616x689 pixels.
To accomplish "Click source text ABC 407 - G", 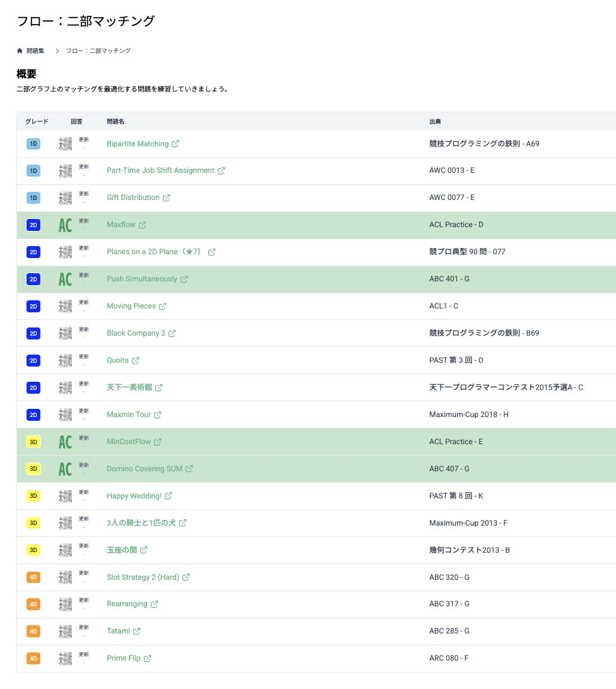I will tap(449, 469).
